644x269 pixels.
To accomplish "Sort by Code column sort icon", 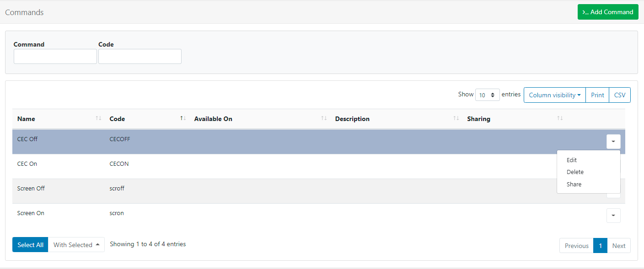I will 183,119.
